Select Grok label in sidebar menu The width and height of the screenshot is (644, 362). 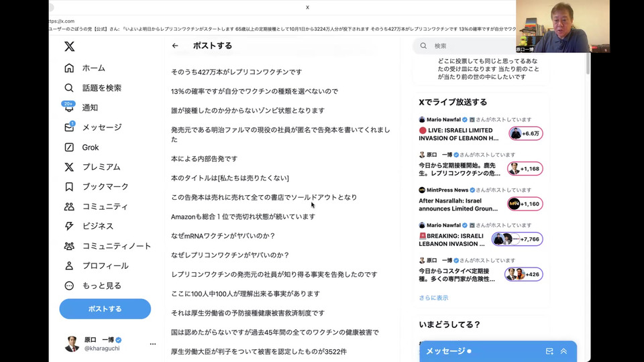[x=91, y=147]
